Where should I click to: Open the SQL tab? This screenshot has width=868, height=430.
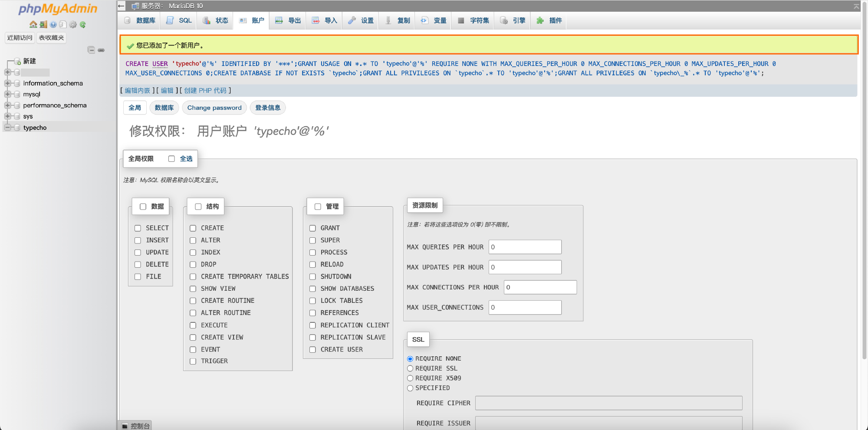click(x=179, y=20)
